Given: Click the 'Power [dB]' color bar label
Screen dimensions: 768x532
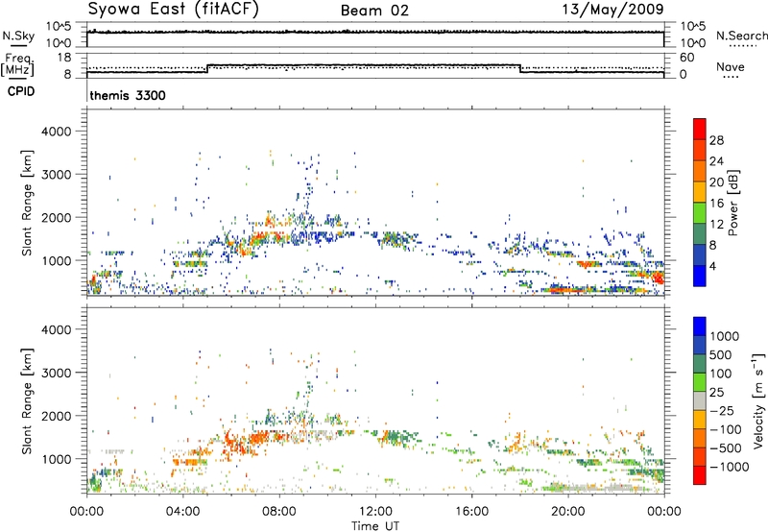Looking at the screenshot, I should point(733,203).
